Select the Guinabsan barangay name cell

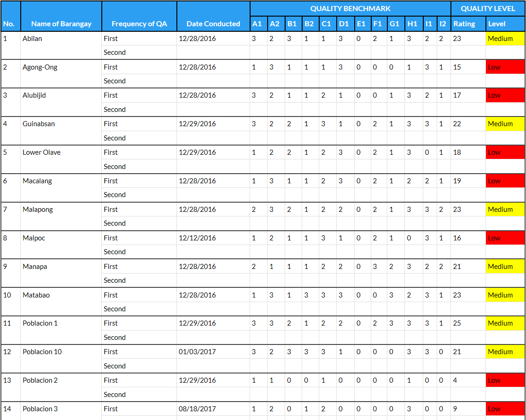pos(61,131)
